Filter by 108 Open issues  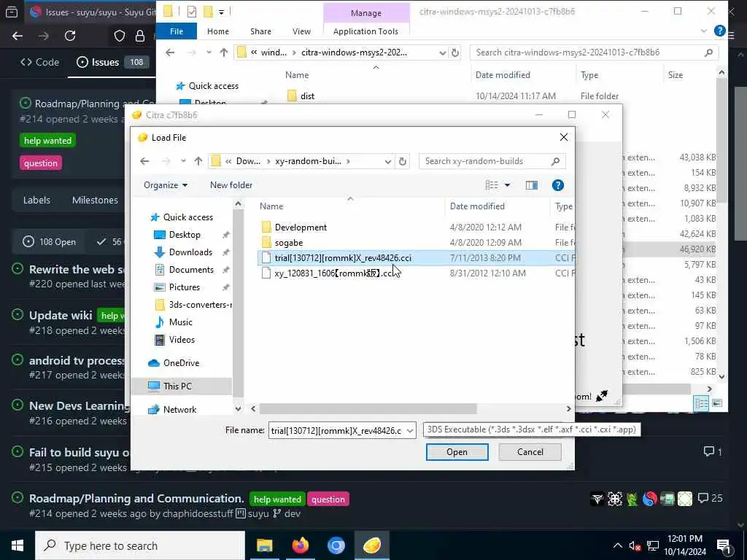pyautogui.click(x=49, y=242)
